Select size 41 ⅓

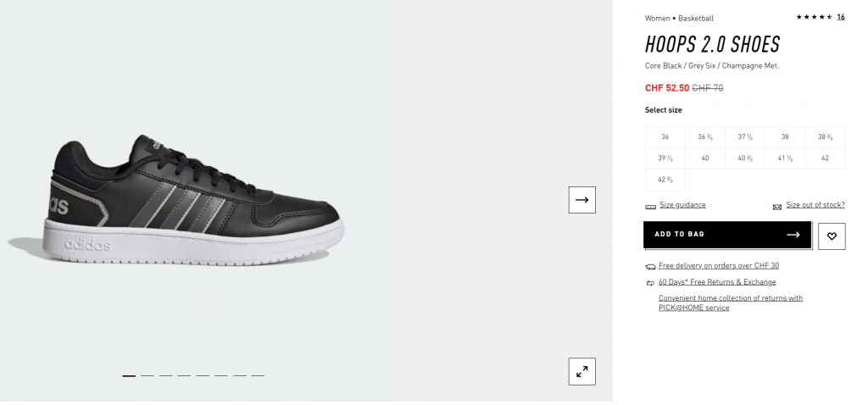(784, 158)
